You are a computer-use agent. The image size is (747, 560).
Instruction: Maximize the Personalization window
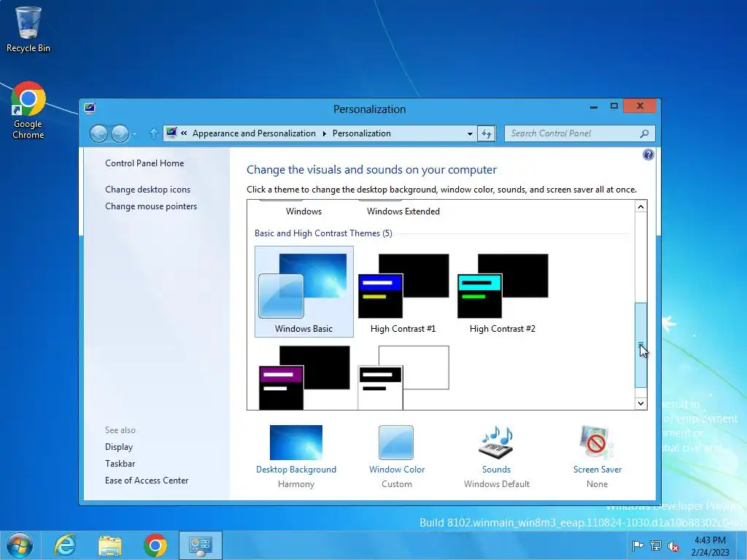(x=614, y=106)
